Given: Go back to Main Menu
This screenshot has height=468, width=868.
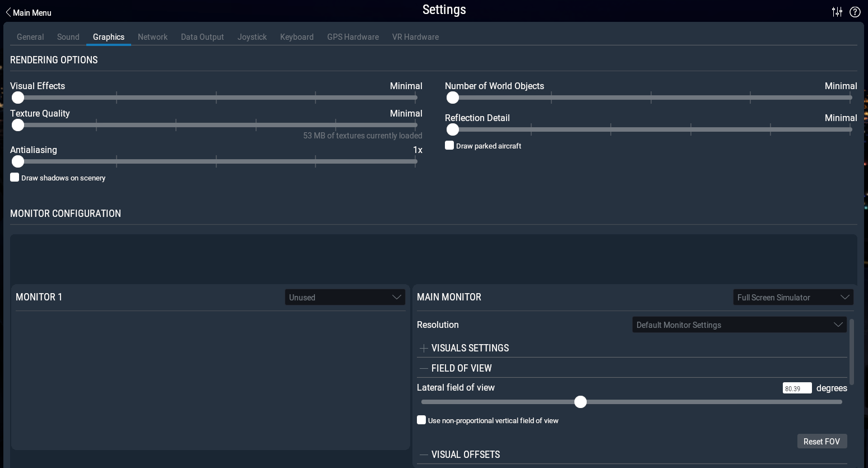Looking at the screenshot, I should 29,12.
